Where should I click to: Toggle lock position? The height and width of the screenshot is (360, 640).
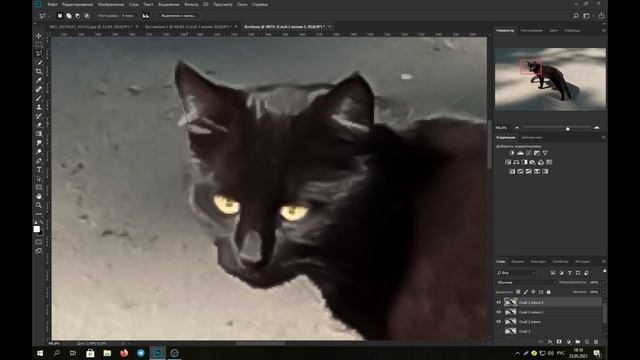pyautogui.click(x=533, y=292)
